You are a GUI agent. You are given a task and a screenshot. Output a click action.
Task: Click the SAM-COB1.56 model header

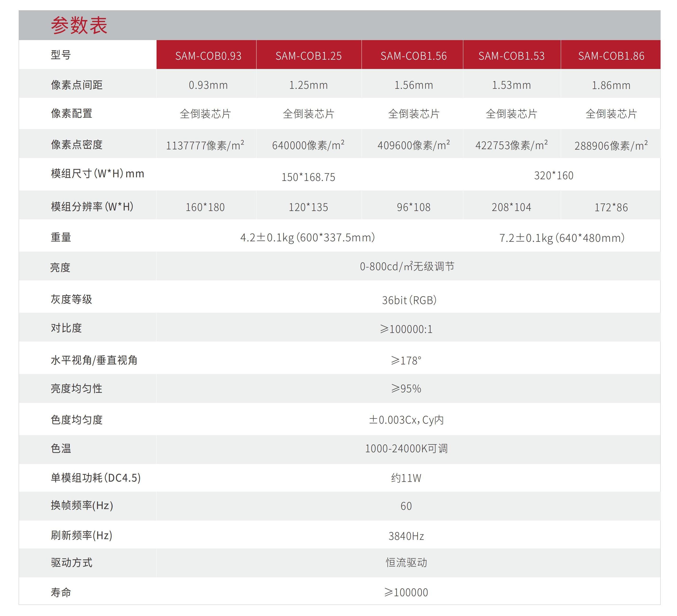coord(413,56)
